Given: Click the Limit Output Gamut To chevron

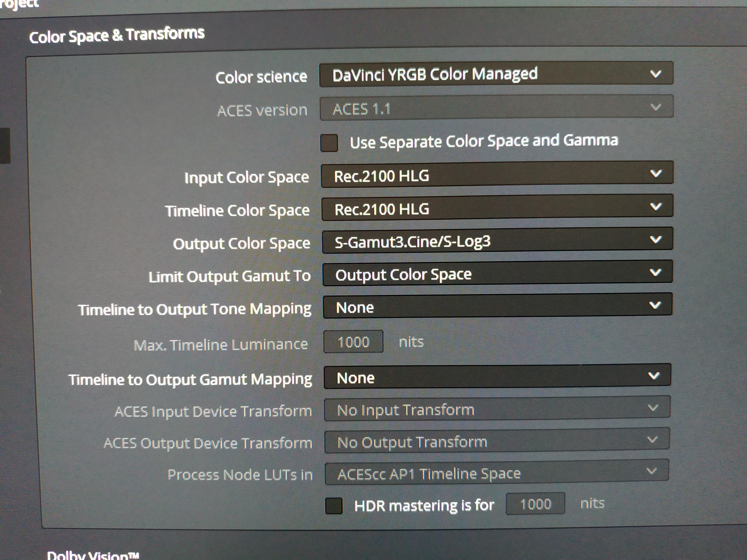Looking at the screenshot, I should tap(655, 272).
